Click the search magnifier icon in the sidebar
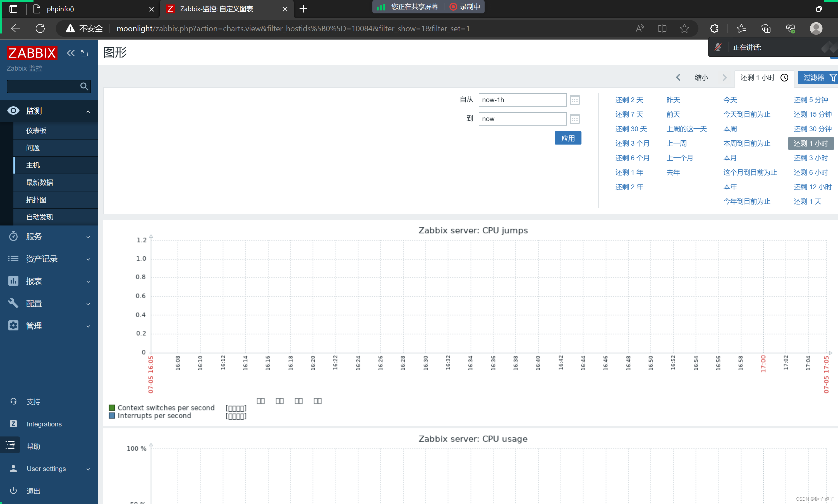The width and height of the screenshot is (838, 504). tap(84, 87)
